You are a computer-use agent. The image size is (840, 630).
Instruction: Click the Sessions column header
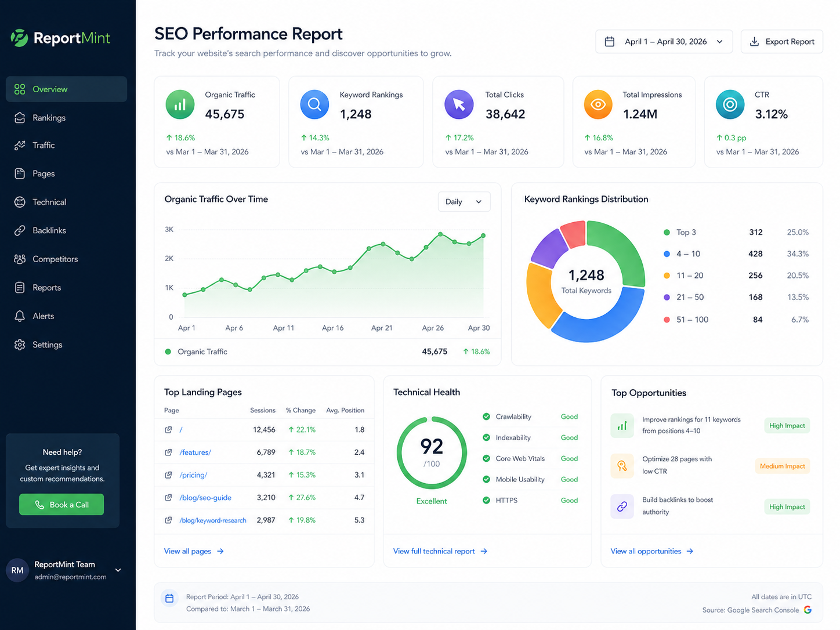point(263,410)
